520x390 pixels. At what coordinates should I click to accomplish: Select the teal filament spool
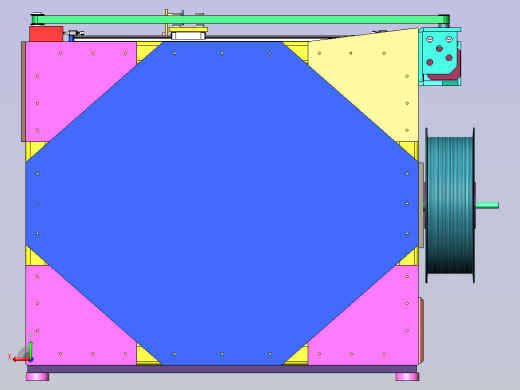(x=450, y=205)
